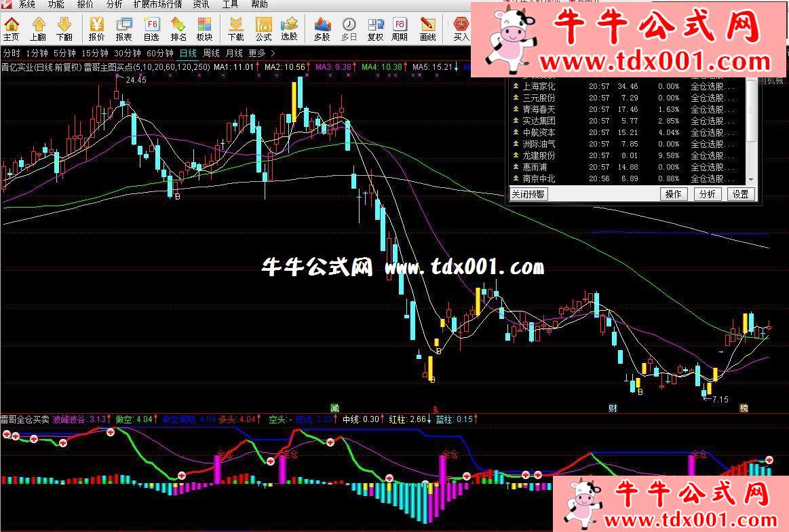The width and height of the screenshot is (789, 532).
Task: Open the 公式 formula manager icon
Action: (263, 29)
